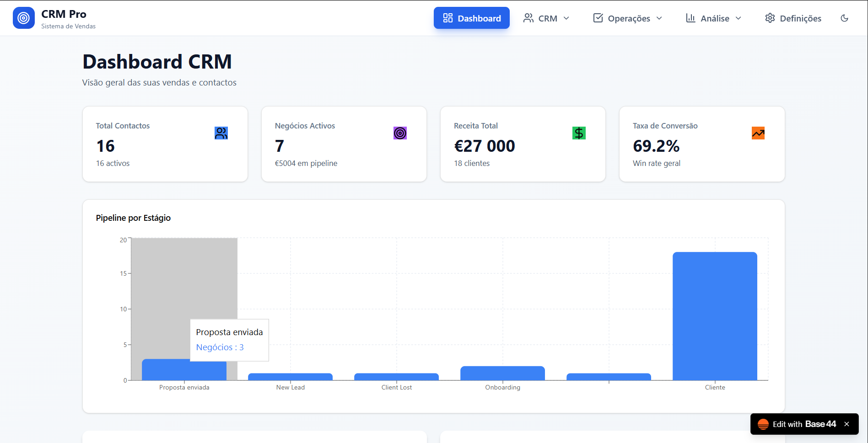Expand the Operações dropdown chevron
868x443 pixels.
click(659, 18)
